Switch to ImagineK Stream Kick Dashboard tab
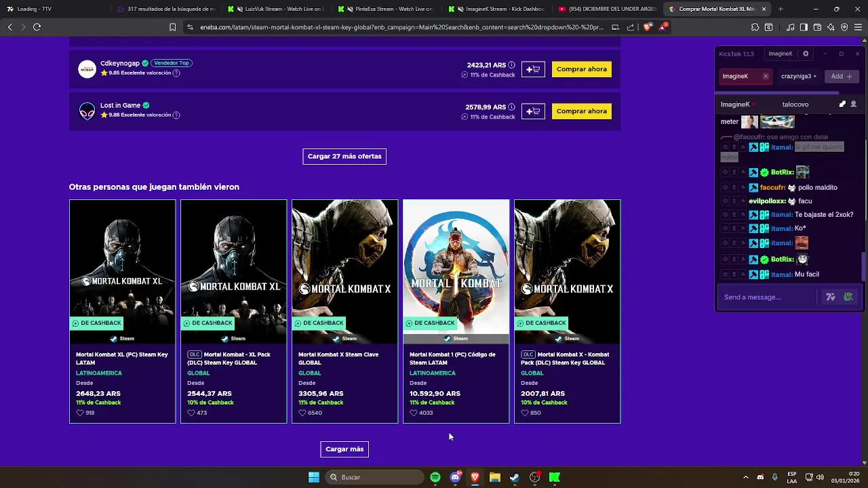This screenshot has width=868, height=488. (x=496, y=9)
